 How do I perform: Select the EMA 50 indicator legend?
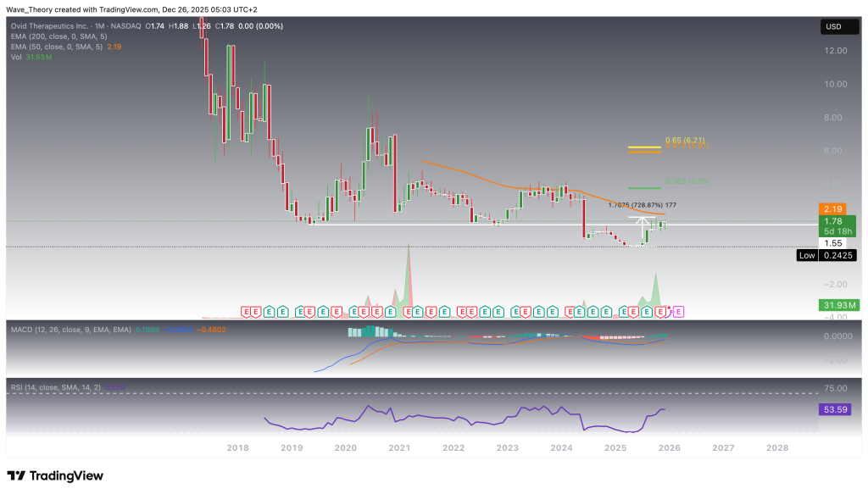pos(54,49)
